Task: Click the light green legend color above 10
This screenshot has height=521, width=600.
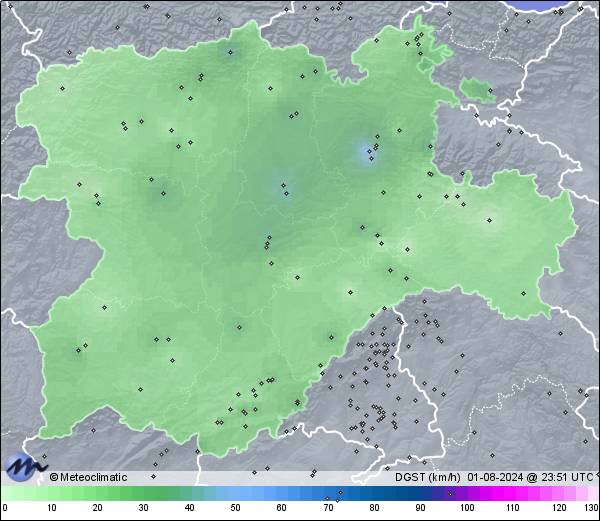Action: pos(52,493)
